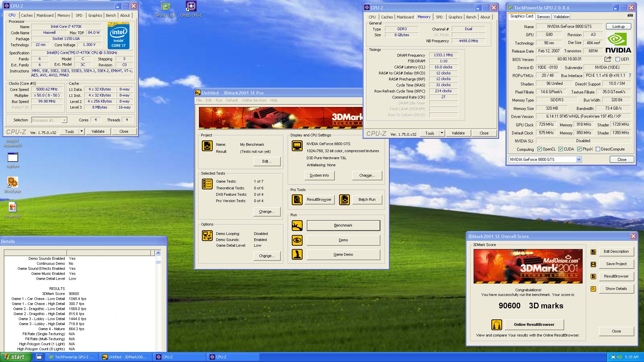644x362 pixels.
Task: Click the Demo eye icon
Action: 297,240
